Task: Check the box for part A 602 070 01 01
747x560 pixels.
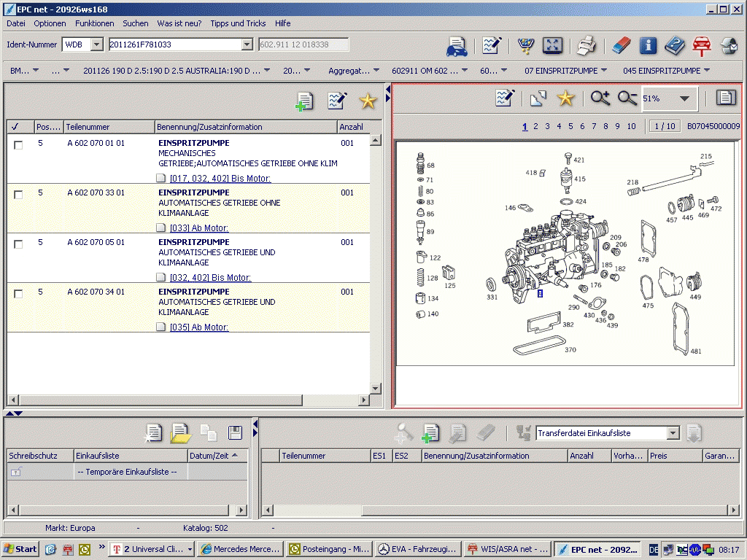Action: tap(18, 144)
